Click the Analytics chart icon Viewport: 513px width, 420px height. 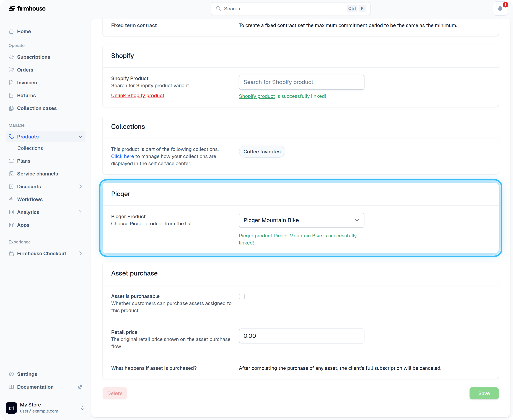[11, 212]
